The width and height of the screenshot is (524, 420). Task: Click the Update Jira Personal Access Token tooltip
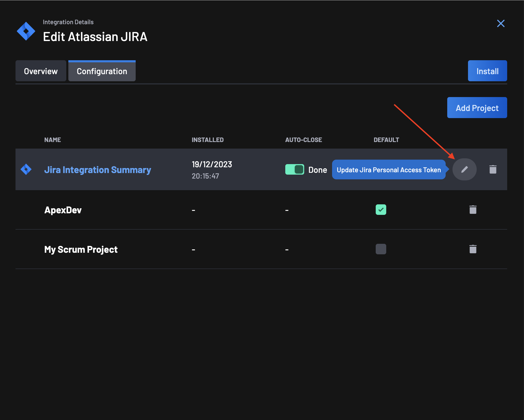tap(389, 170)
